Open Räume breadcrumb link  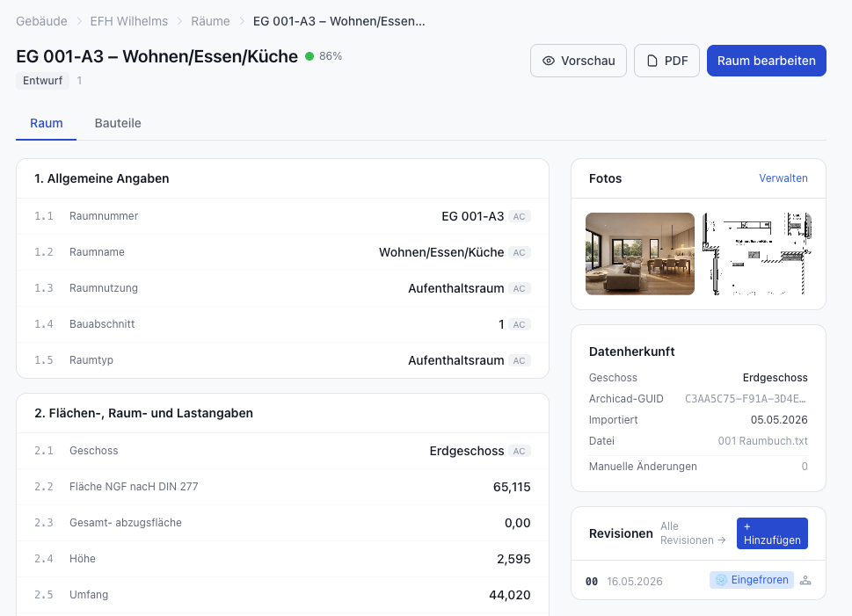tap(210, 21)
